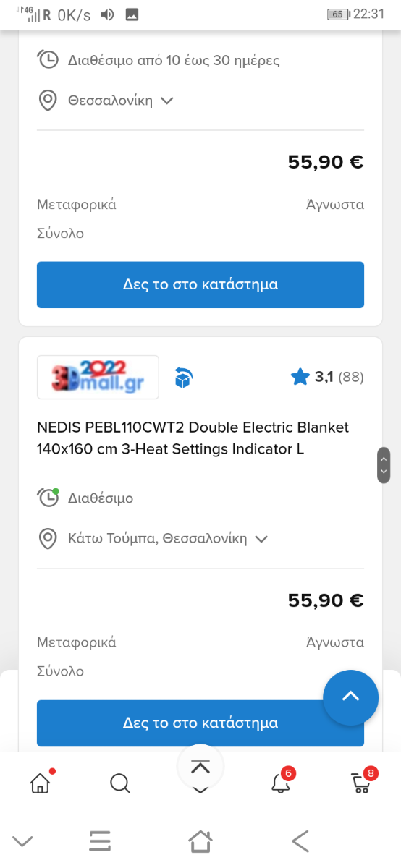Open the Android recent apps menu button

pos(100,841)
